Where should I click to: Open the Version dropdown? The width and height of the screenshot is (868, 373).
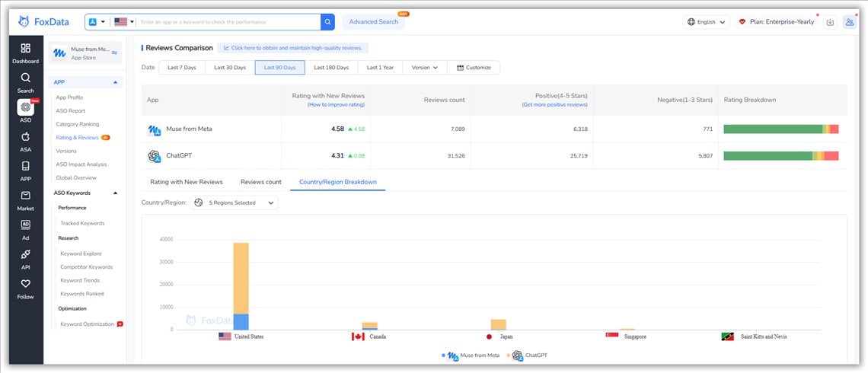coord(425,68)
